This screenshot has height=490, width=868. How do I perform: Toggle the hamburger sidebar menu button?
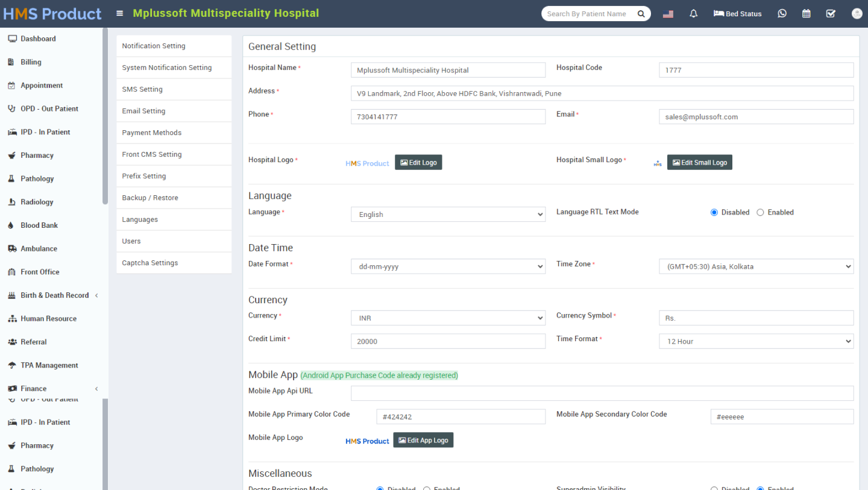(x=120, y=13)
